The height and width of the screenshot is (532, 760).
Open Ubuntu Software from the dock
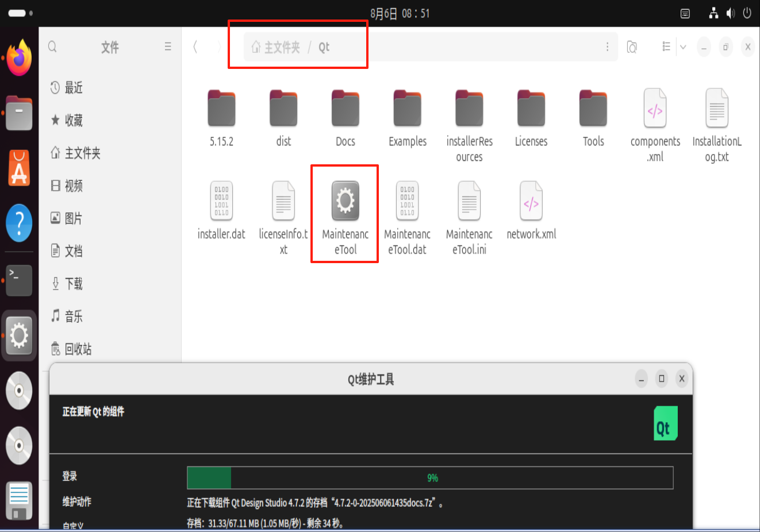point(19,168)
